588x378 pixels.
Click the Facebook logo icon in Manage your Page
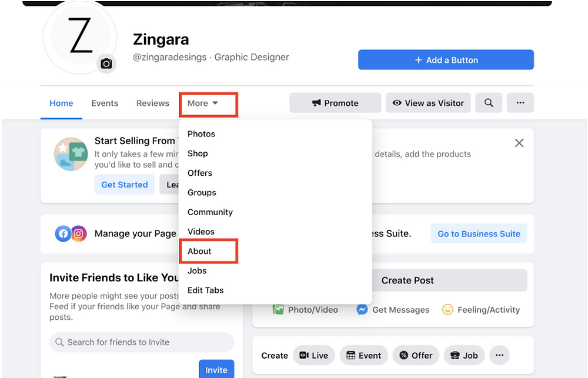[x=64, y=233]
